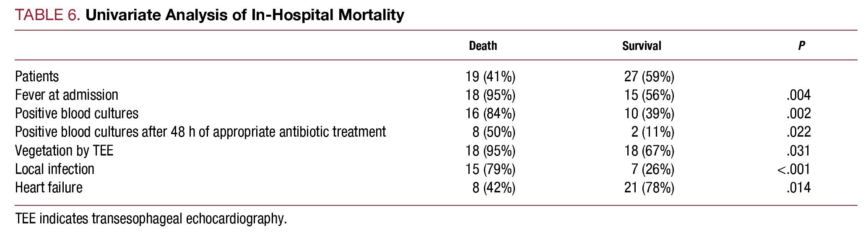Click the 'Positive blood cultures' row label
The width and height of the screenshot is (868, 241).
tap(77, 114)
